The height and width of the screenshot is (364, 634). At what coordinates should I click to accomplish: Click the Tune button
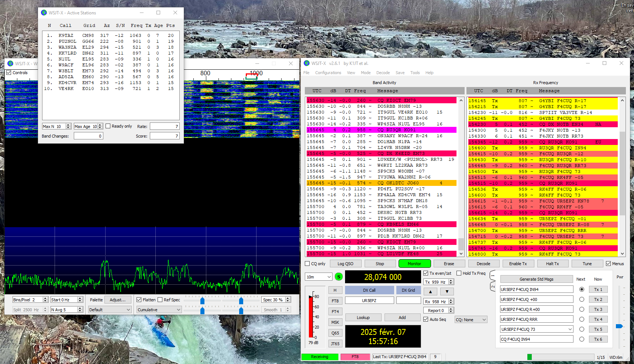click(587, 264)
